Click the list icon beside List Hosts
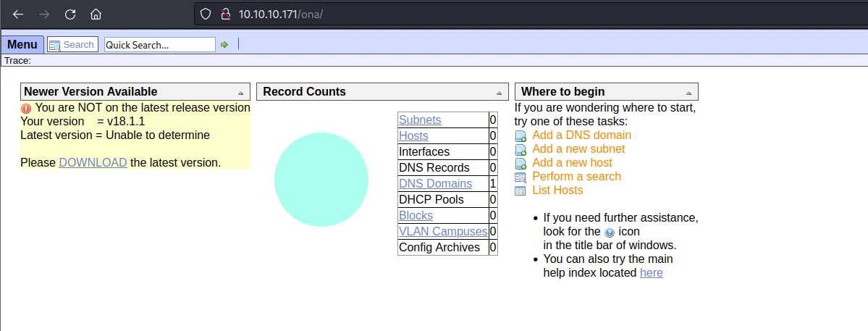The height and width of the screenshot is (331, 868). 521,191
